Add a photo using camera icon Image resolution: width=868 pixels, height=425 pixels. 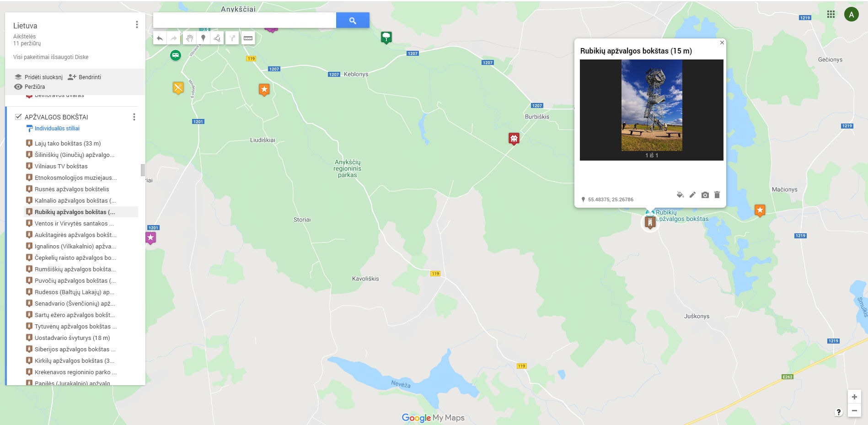click(x=705, y=195)
